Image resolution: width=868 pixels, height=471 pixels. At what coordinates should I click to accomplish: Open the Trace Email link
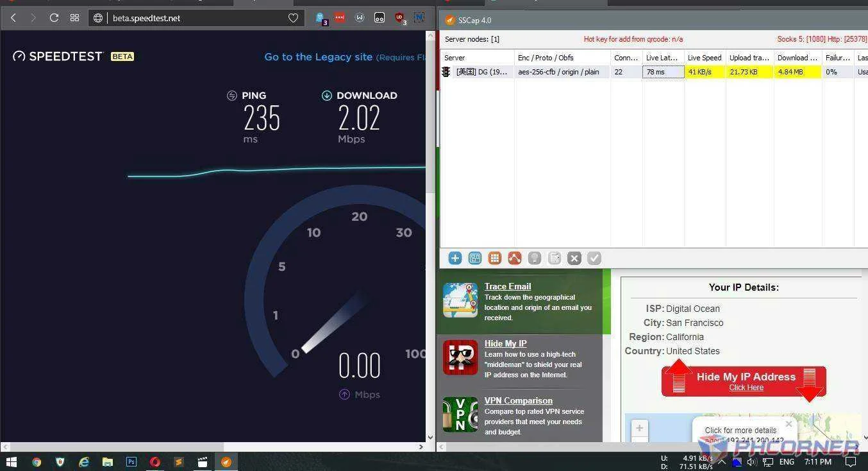pos(508,286)
